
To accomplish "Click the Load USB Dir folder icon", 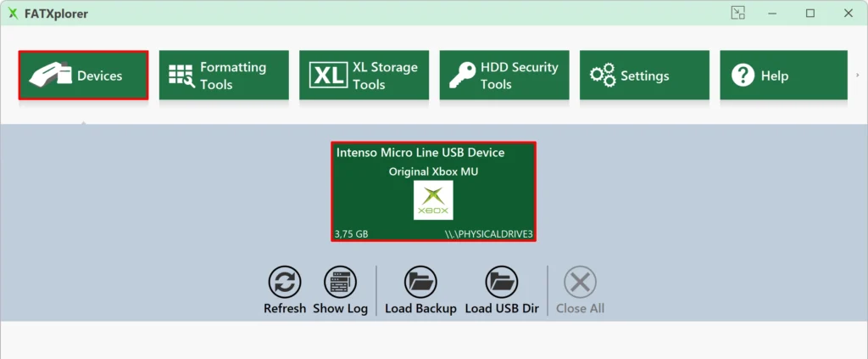I will point(502,282).
